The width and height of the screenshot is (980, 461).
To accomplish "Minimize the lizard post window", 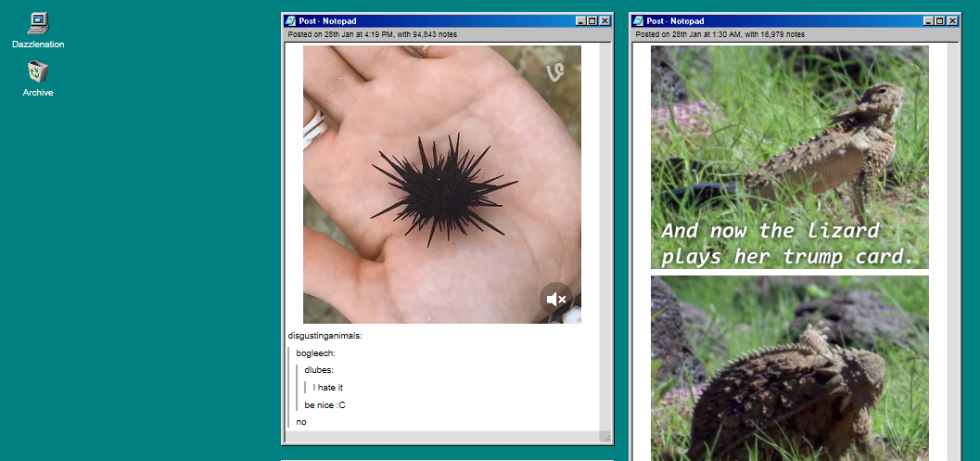I will click(x=929, y=20).
